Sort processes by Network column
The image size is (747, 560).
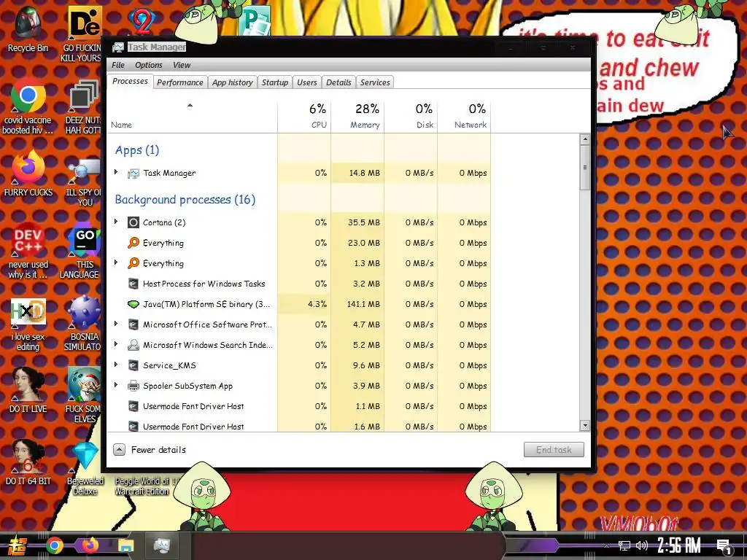[464, 116]
